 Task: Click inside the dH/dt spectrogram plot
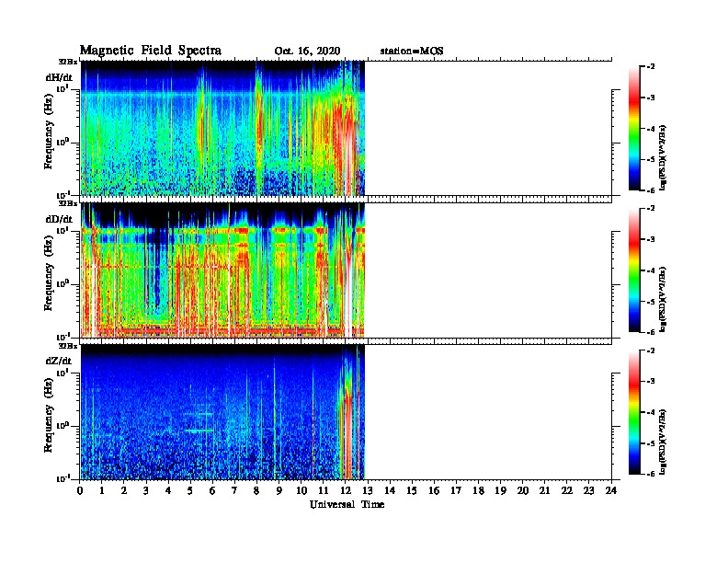[222, 128]
